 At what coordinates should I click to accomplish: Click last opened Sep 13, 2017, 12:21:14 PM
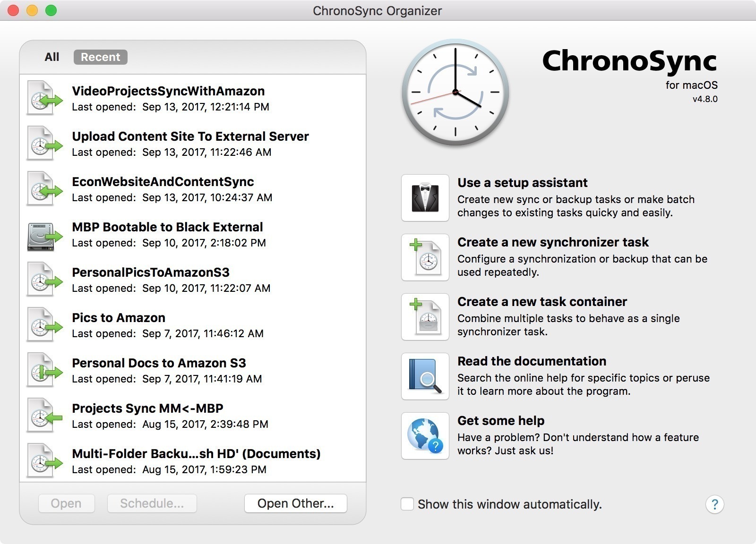point(171,107)
